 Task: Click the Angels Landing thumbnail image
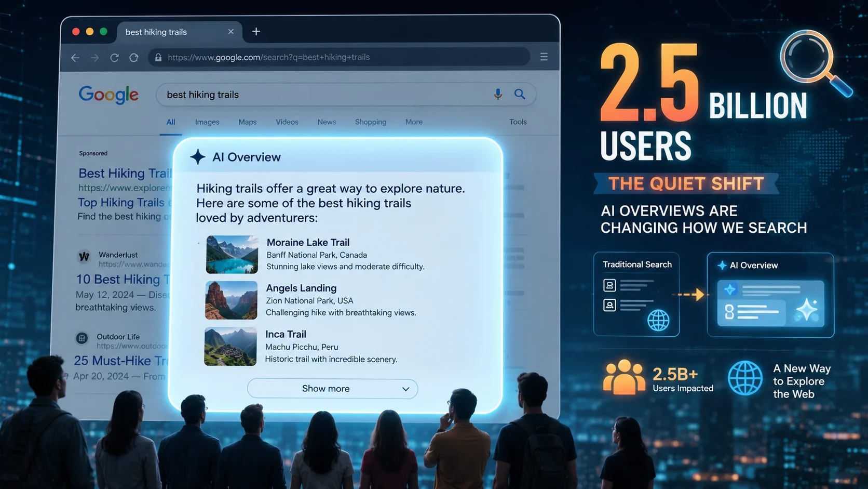231,300
